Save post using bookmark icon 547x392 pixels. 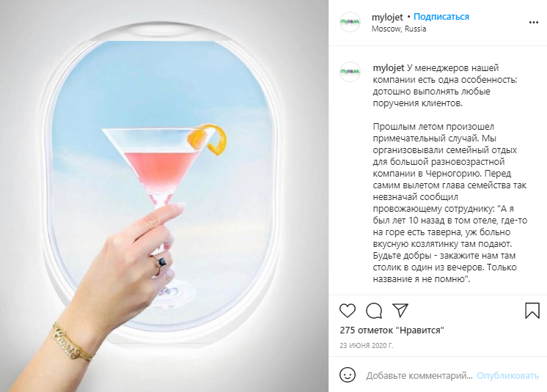click(532, 311)
